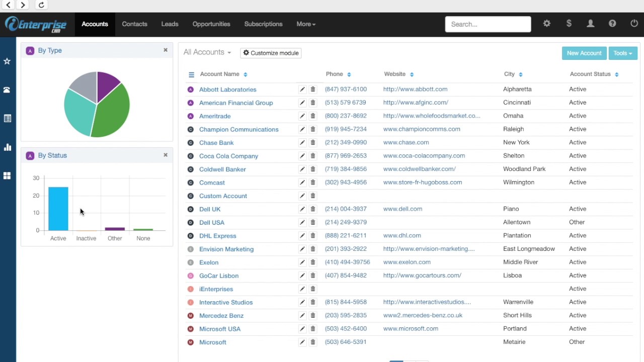This screenshot has height=362, width=644.
Task: Click the blue Active bar in chart
Action: click(x=58, y=209)
